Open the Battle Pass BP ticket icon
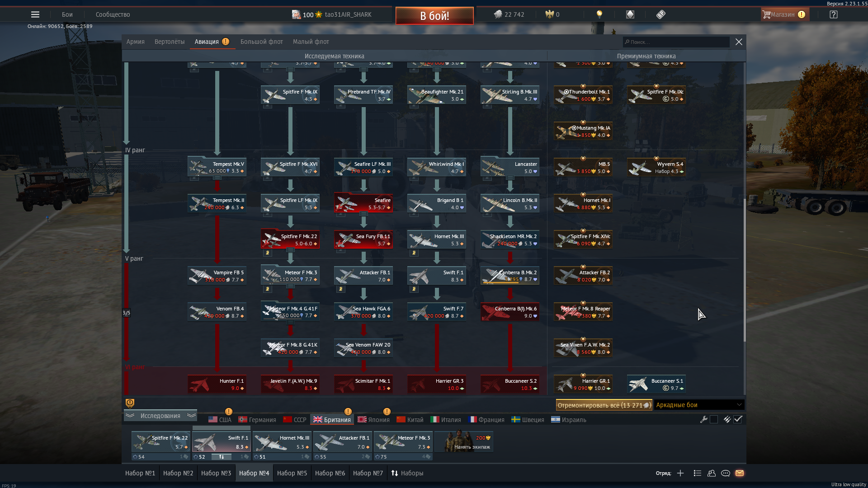Viewport: 868px width, 488px height. [661, 14]
